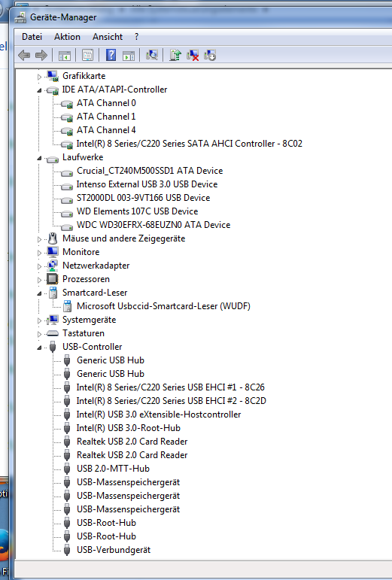This screenshot has height=580, width=392.
Task: Open the Properties toolbar icon
Action: (87, 56)
